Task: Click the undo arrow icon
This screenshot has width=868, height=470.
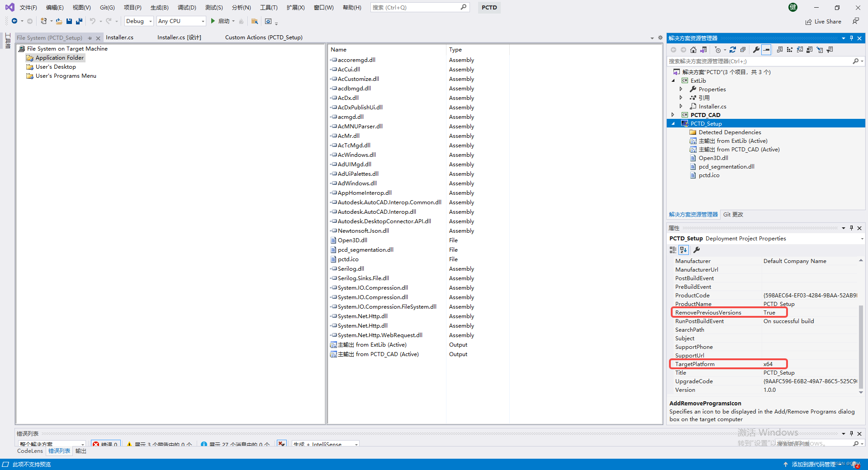Action: tap(93, 21)
